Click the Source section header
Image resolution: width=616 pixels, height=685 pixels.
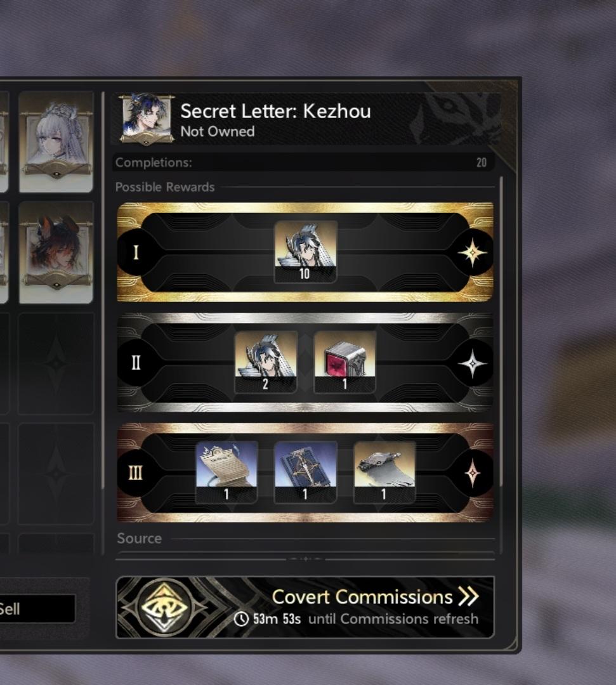coord(139,538)
